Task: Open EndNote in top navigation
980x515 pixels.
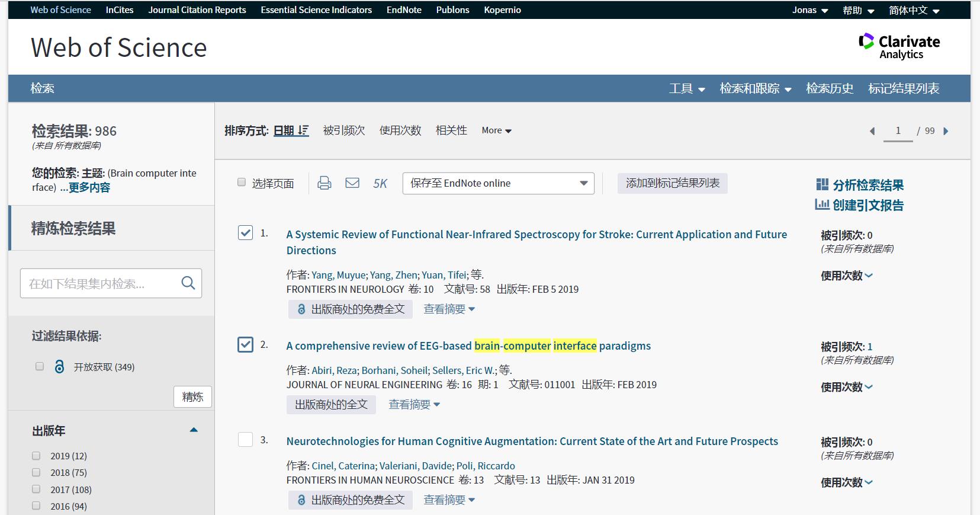Action: coord(404,10)
